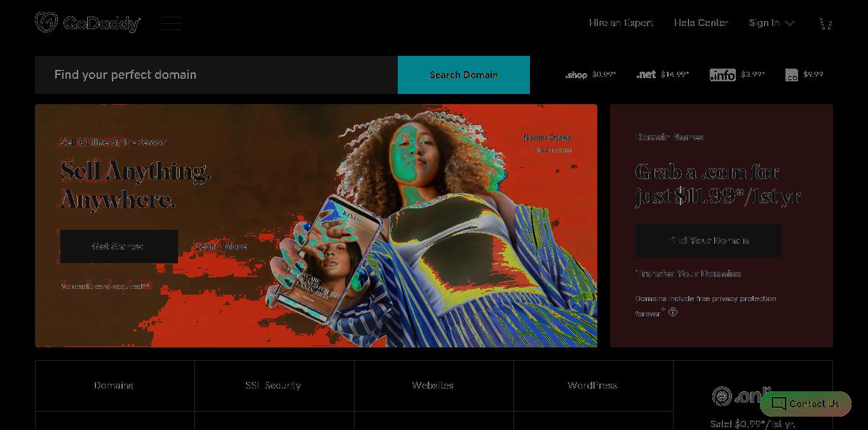Click the Sell Anything. Anywhere. headline
Viewport: 868px width, 430px height.
pyautogui.click(x=135, y=185)
